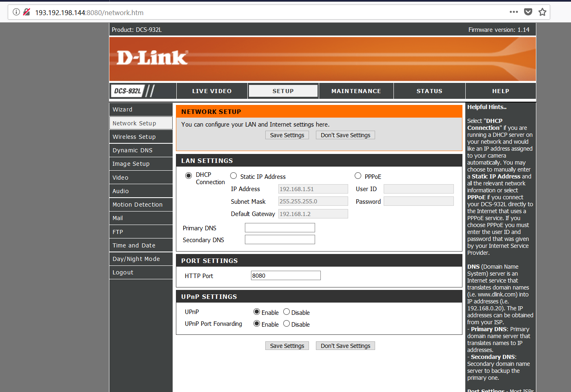Screen dimensions: 571x392
Task: Click the PPPoE Password field
Action: (x=419, y=201)
